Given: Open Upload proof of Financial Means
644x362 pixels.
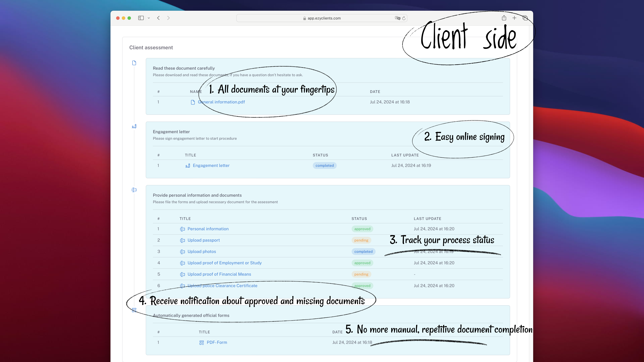Looking at the screenshot, I should [219, 274].
